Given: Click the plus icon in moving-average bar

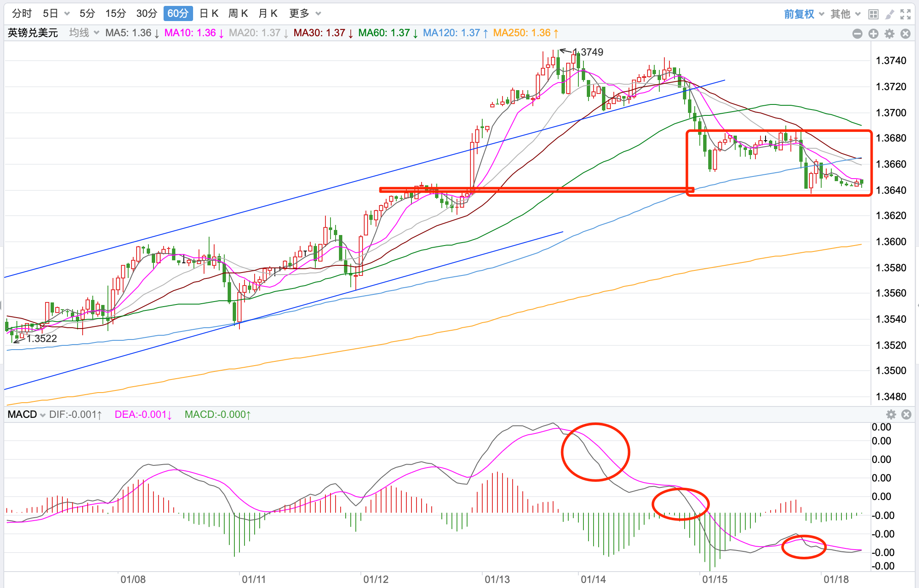Looking at the screenshot, I should [x=873, y=34].
